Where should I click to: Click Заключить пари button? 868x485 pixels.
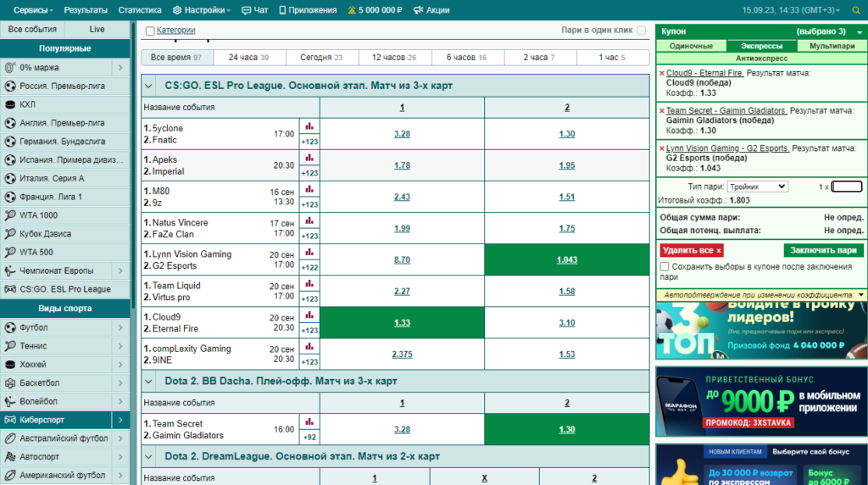point(823,250)
